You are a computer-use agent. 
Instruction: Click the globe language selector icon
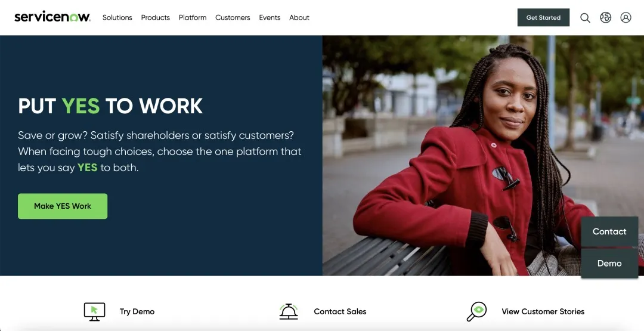[x=605, y=17]
